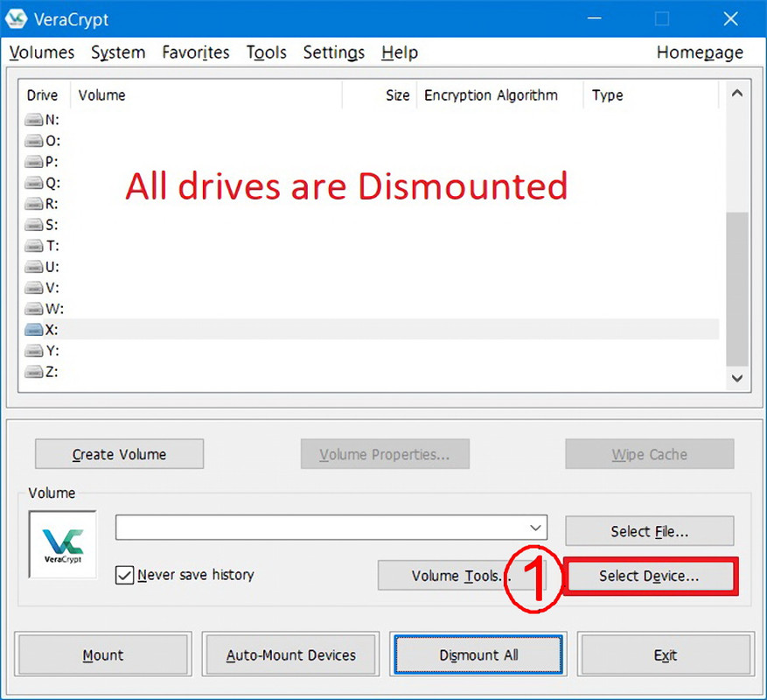This screenshot has width=767, height=700.
Task: Sort by the Type column header
Action: [651, 95]
